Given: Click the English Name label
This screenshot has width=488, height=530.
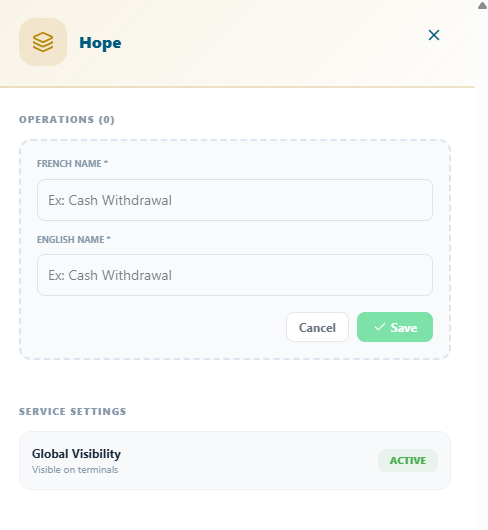Looking at the screenshot, I should pos(74,240).
